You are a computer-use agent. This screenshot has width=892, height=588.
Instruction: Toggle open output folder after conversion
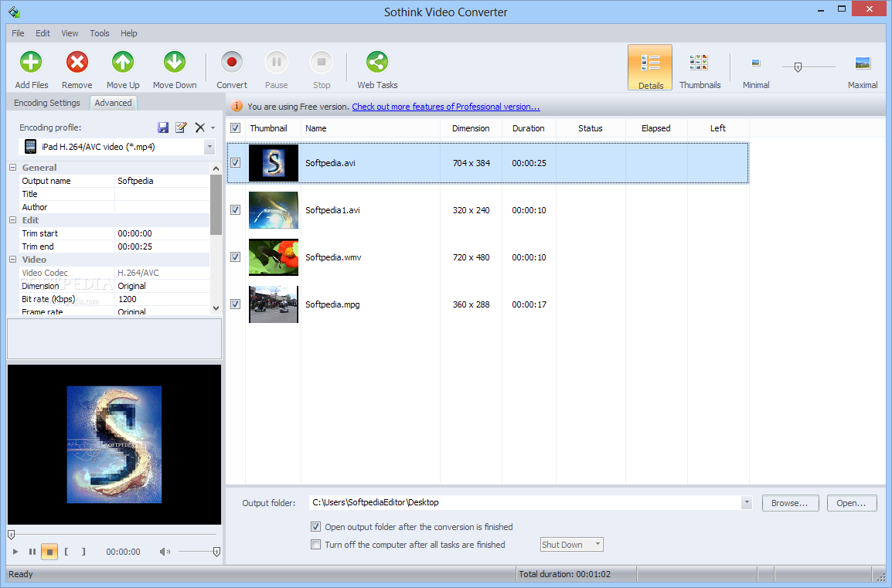(x=315, y=527)
